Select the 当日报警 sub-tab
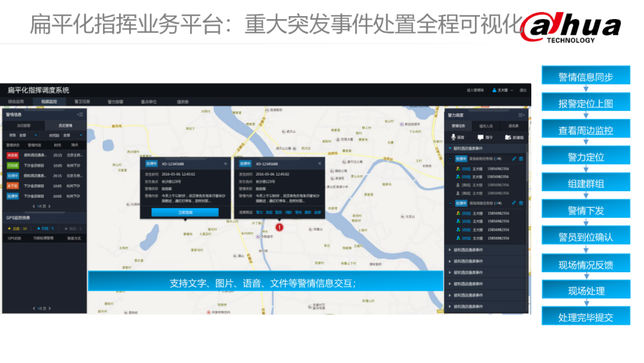The height and width of the screenshot is (363, 644). pyautogui.click(x=24, y=125)
